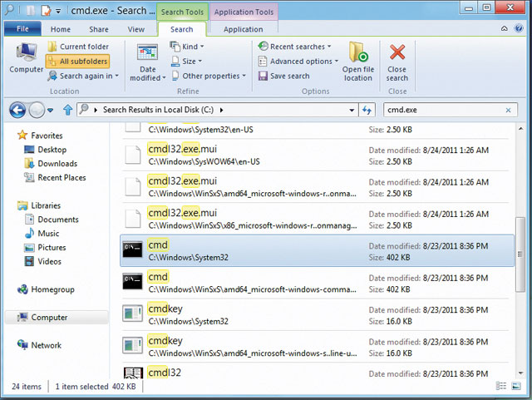Expand the Size filter menu

(x=186, y=62)
